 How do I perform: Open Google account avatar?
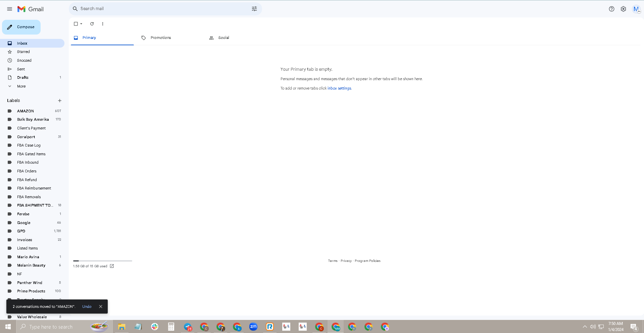(636, 9)
